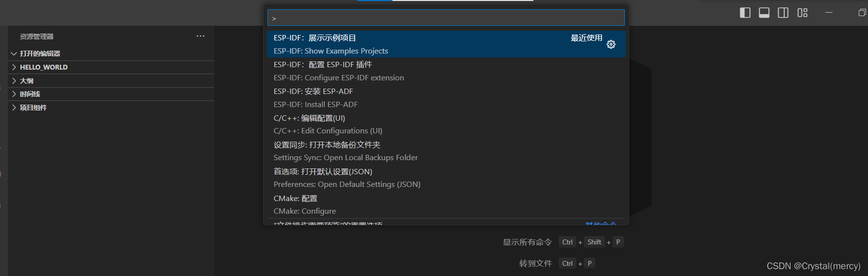Select ESP-IDF: 配置 ESP-IDF 插件 command
Image resolution: width=868 pixels, height=276 pixels.
pos(446,71)
